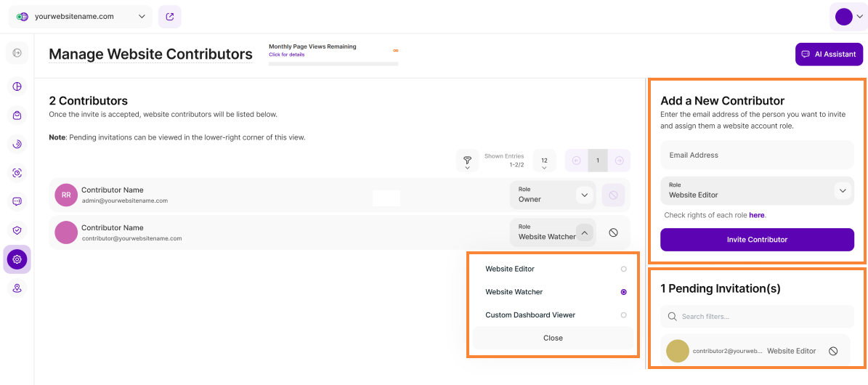The image size is (868, 385).
Task: Select the Website Editor radio option
Action: point(623,269)
